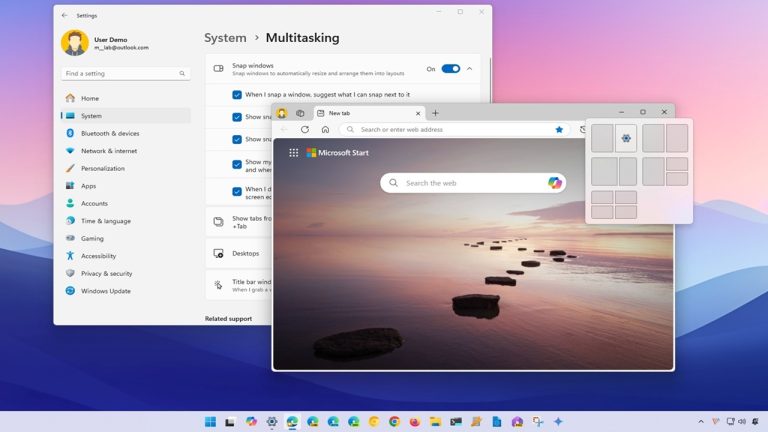Click the magnifier in Find a setting box

click(x=182, y=73)
